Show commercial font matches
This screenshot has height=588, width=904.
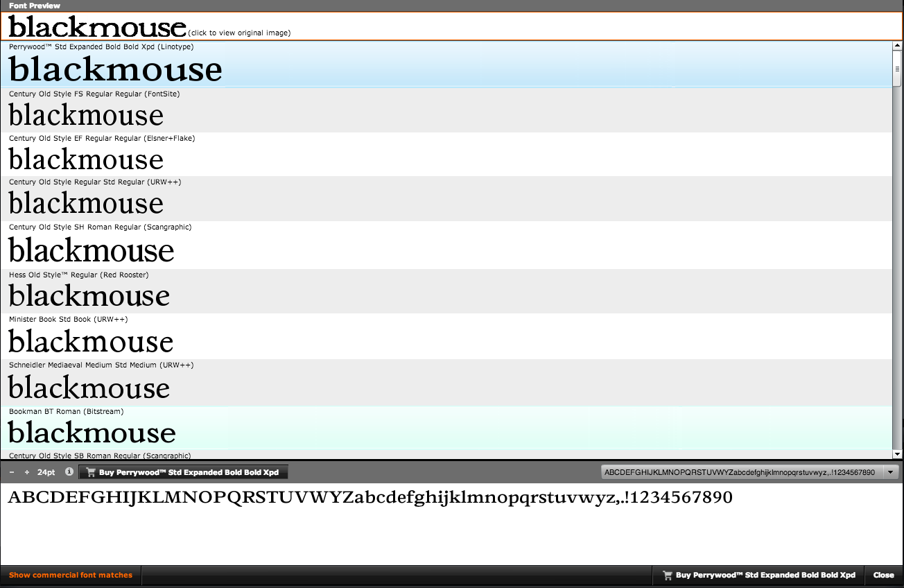pyautogui.click(x=71, y=576)
